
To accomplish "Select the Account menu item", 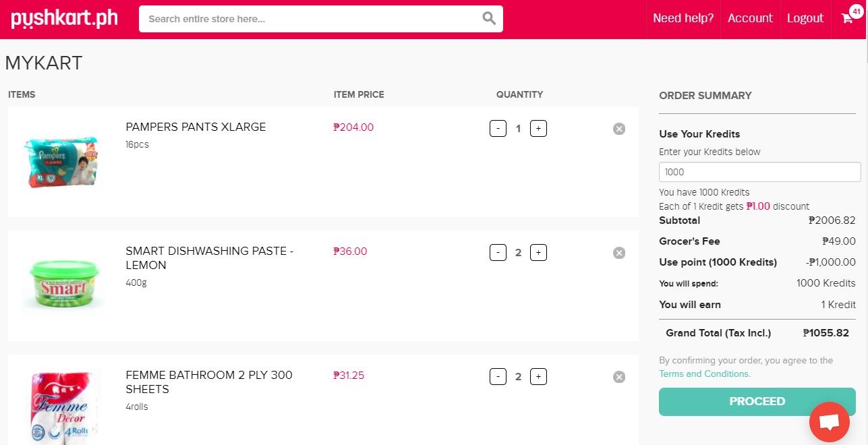I will 750,18.
